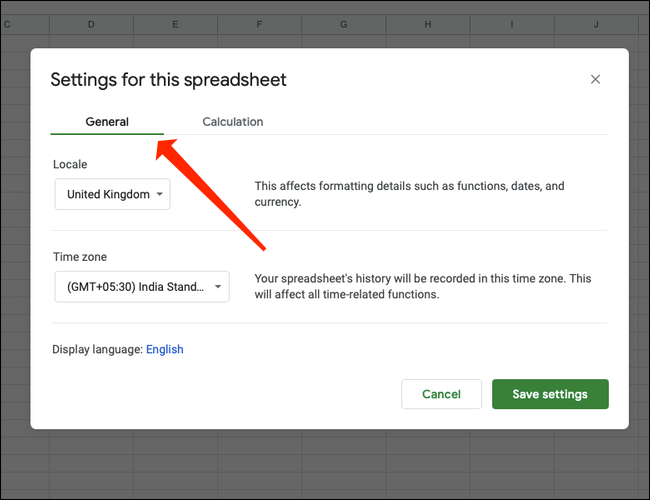The image size is (650, 500).
Task: Select column I header in the background sheet
Action: [511, 23]
